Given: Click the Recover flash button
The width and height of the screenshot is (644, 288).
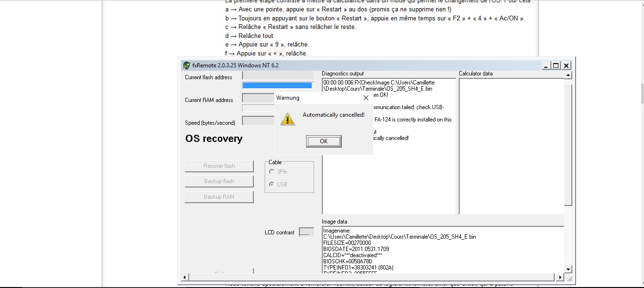Looking at the screenshot, I should (x=219, y=166).
